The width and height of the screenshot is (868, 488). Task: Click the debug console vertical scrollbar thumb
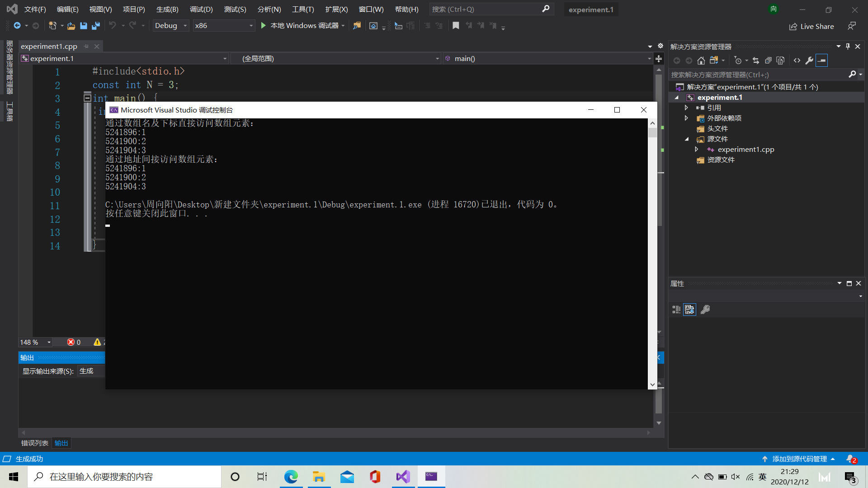pyautogui.click(x=652, y=132)
